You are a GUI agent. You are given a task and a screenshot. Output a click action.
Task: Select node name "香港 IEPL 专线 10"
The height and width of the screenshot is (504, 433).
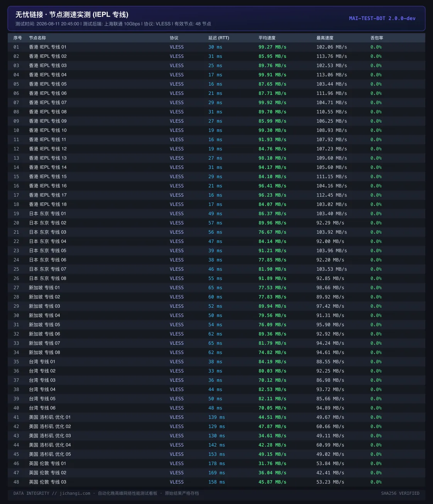pos(47,130)
